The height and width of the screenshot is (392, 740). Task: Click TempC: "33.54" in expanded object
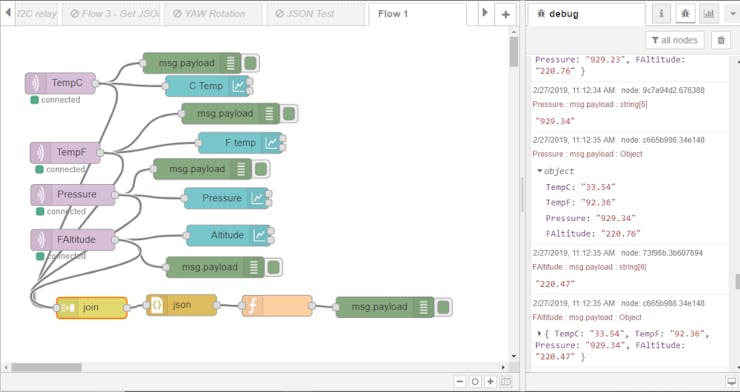click(581, 187)
